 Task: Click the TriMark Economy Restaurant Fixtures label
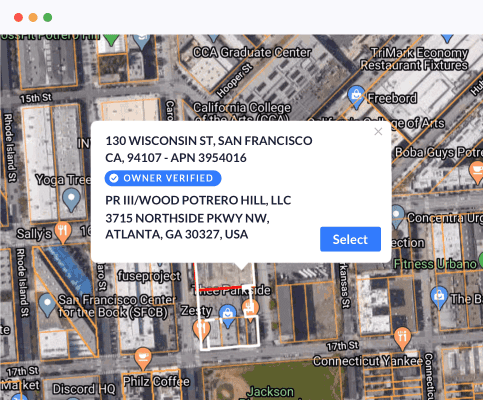(414, 59)
